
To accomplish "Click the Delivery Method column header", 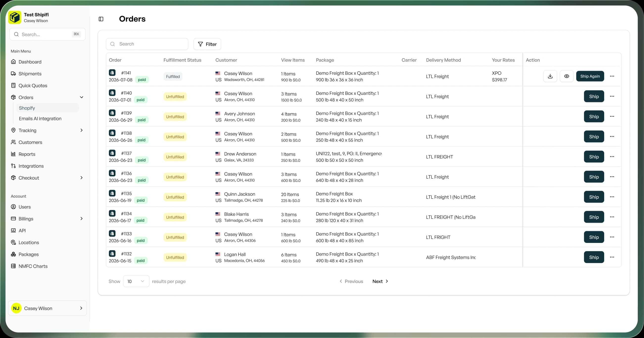I will point(443,60).
